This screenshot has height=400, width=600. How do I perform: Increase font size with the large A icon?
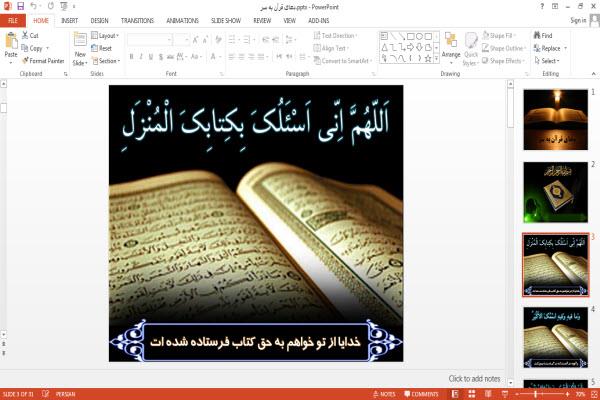point(196,39)
